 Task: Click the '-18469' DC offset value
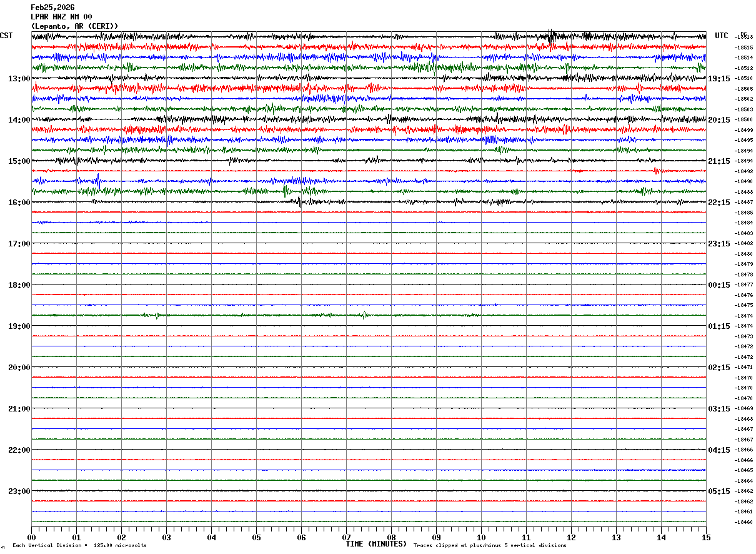pos(744,409)
